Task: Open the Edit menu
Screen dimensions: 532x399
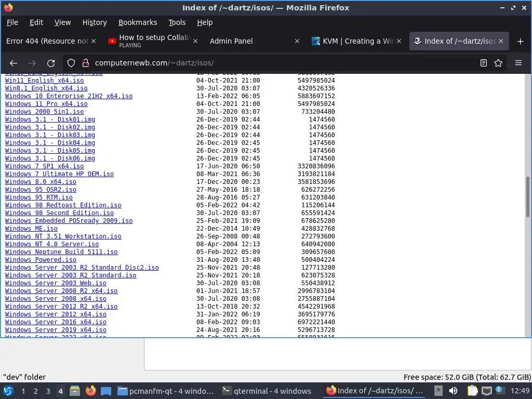Action: pyautogui.click(x=36, y=22)
